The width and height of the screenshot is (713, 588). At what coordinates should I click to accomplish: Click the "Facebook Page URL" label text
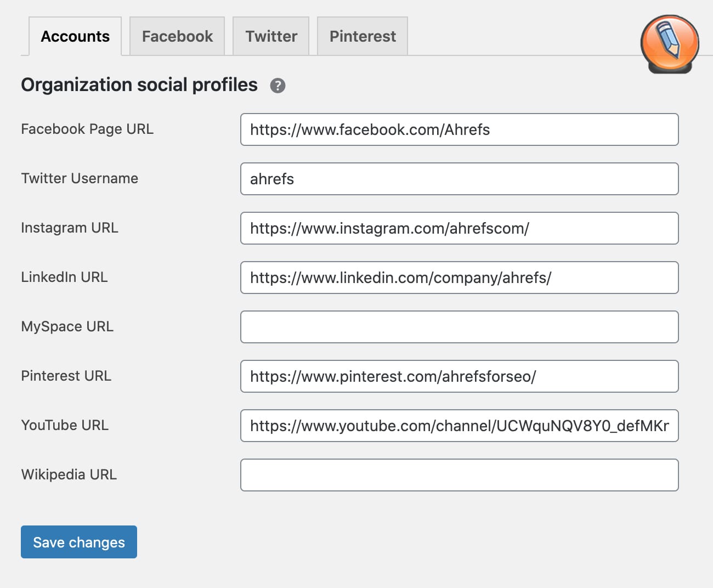(x=87, y=129)
